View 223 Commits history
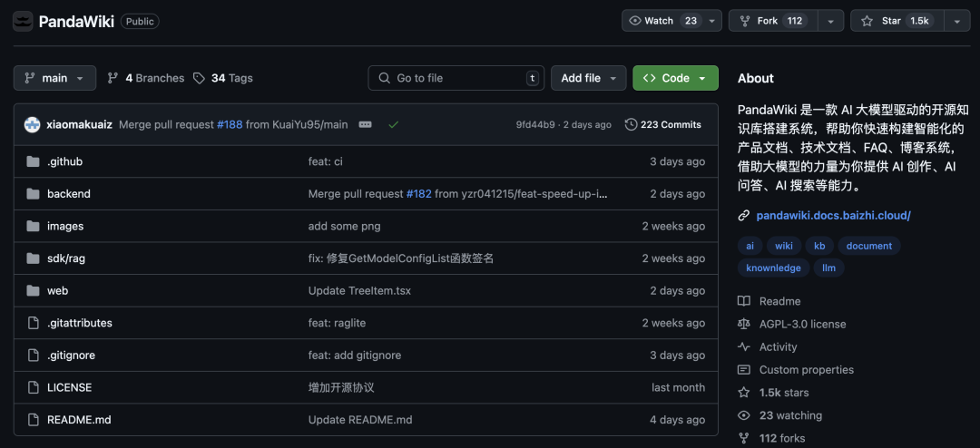The image size is (980, 448). [663, 124]
